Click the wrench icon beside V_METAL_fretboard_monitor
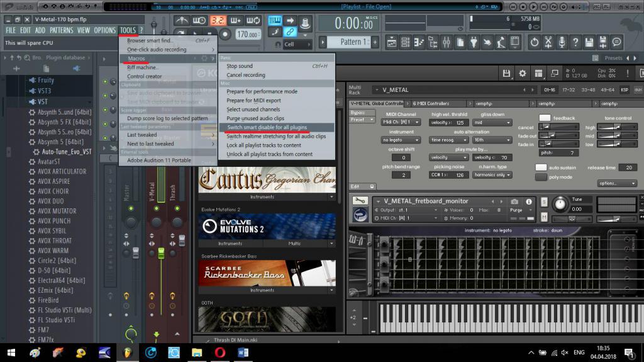The height and width of the screenshot is (362, 644). (x=360, y=201)
